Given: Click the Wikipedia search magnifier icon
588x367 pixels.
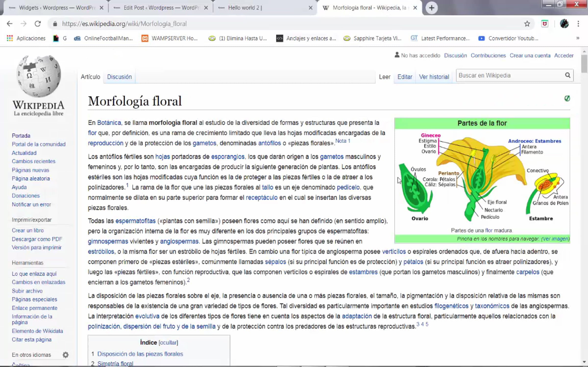Looking at the screenshot, I should [567, 75].
